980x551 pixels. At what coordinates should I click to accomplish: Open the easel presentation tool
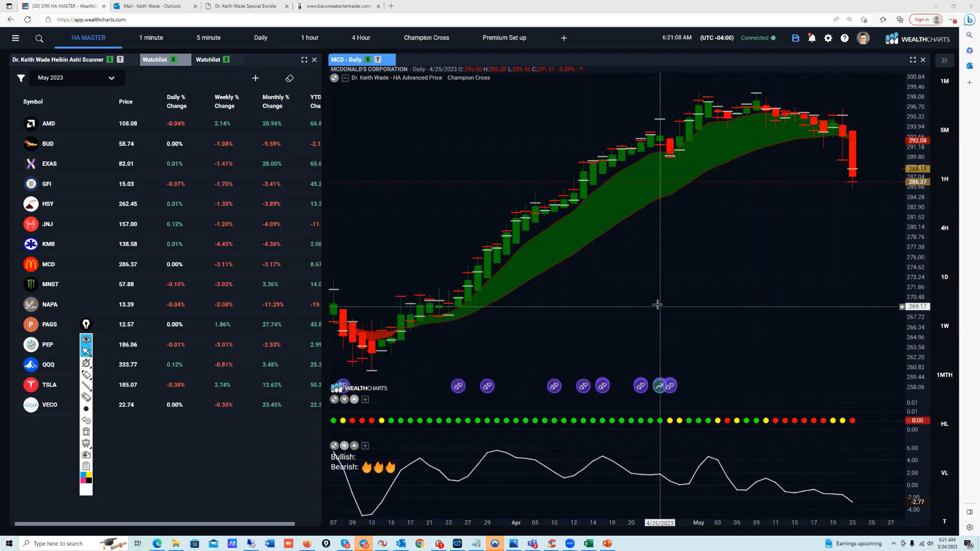[86, 443]
